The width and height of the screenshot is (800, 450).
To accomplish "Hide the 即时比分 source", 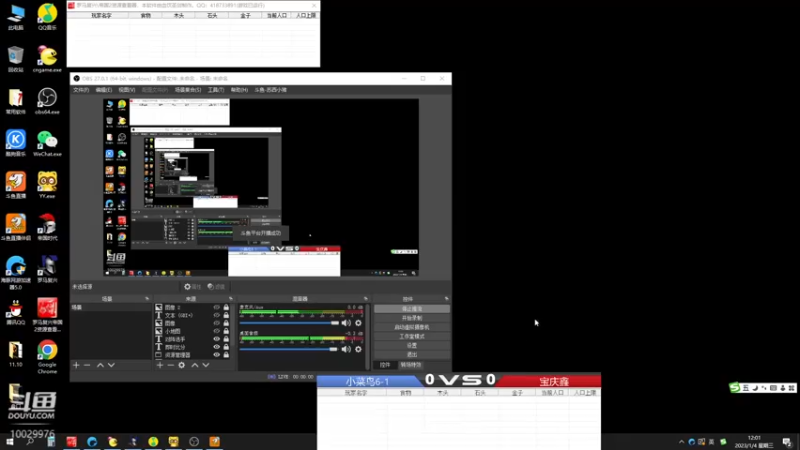I will 217,347.
